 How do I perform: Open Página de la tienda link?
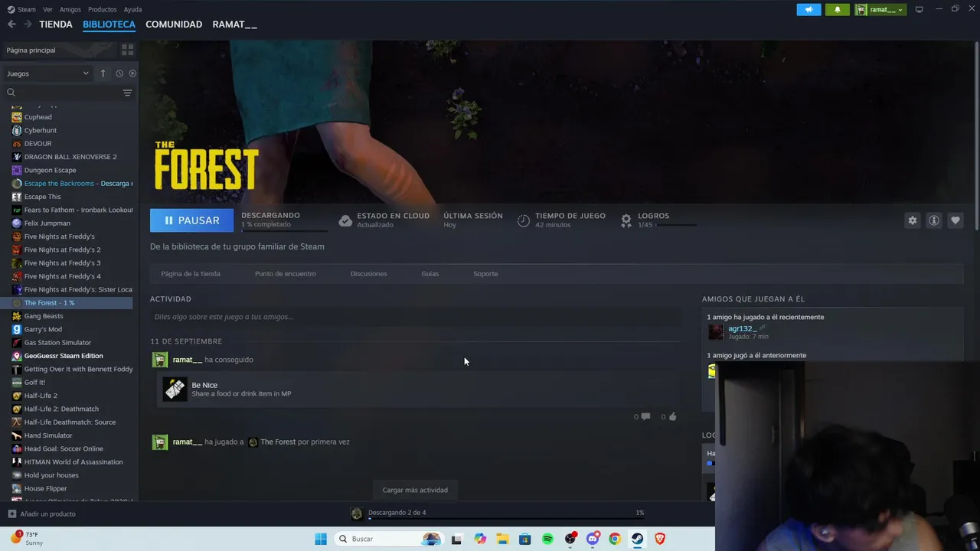click(x=191, y=273)
